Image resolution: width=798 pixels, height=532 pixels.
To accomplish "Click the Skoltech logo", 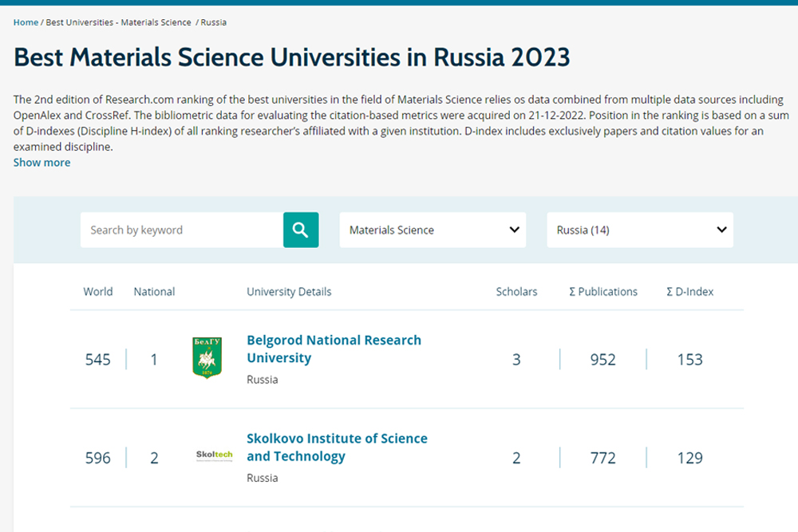I will point(214,455).
